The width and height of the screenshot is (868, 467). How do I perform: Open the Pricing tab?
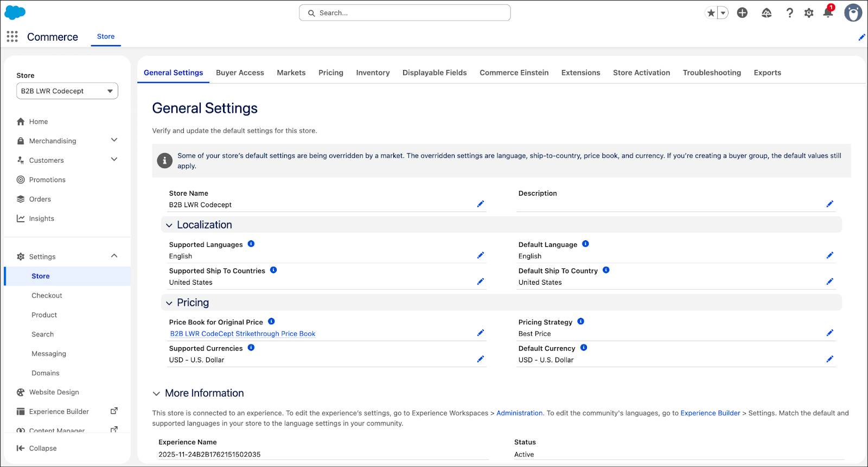pos(331,73)
